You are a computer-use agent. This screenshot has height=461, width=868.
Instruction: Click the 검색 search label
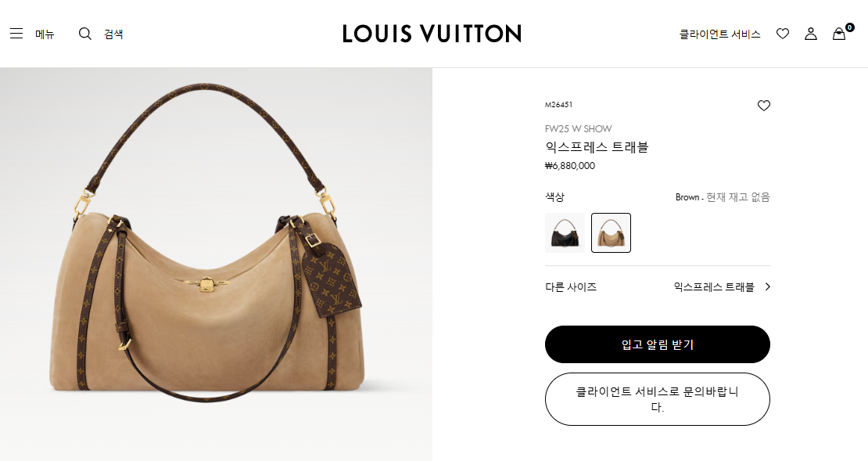tap(113, 34)
